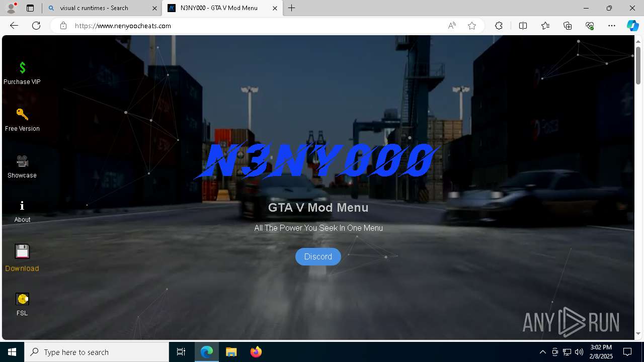This screenshot has width=644, height=362.
Task: Open File Explorer from taskbar
Action: (231, 352)
